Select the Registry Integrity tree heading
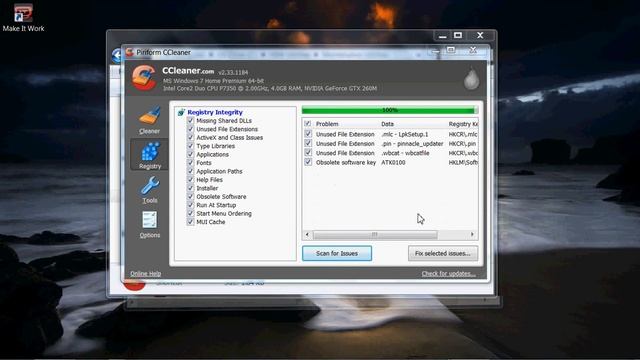Screen dimensions: 640x360 (x=215, y=112)
